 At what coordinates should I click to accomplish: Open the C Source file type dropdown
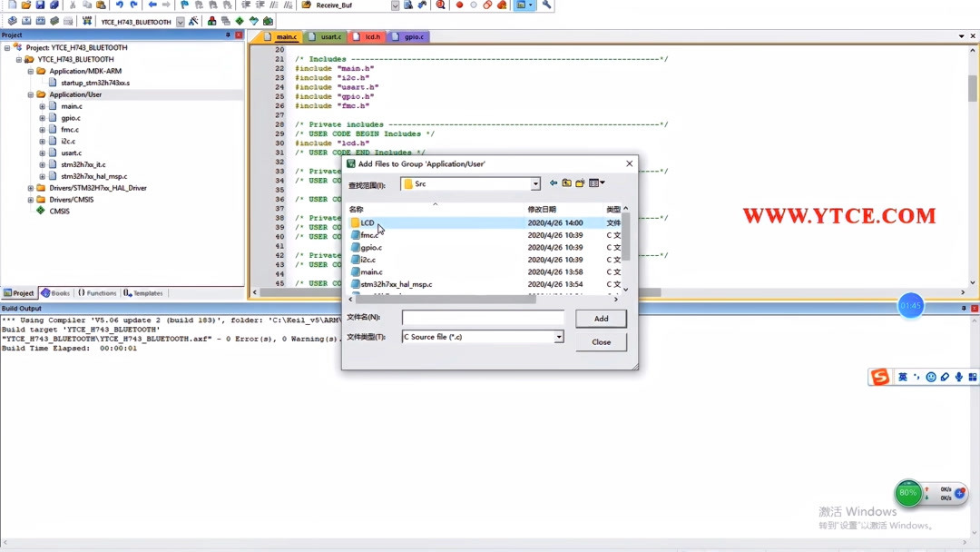tap(557, 337)
